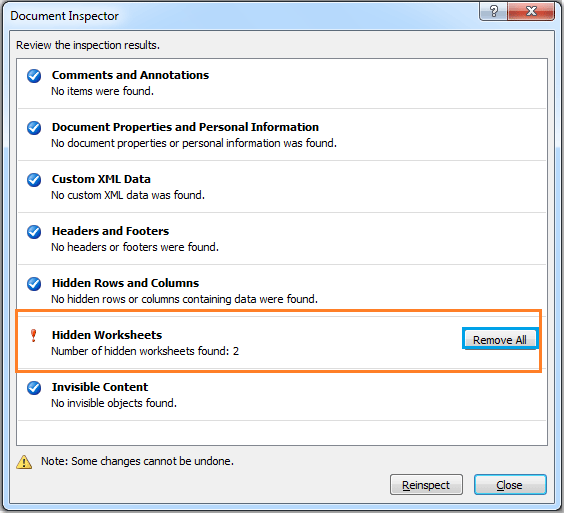The height and width of the screenshot is (513, 564).
Task: Click the Document Properties checkmark icon
Action: [x=34, y=128]
